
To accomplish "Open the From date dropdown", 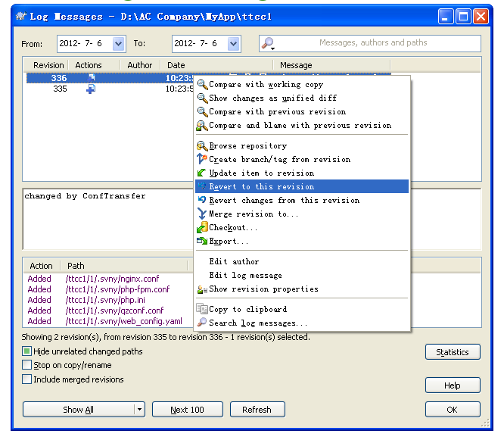I will pyautogui.click(x=118, y=43).
